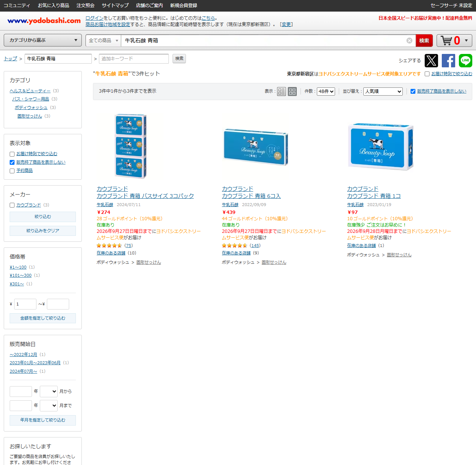Uncheck 販売終了商品を表示しない in sidebar
The height and width of the screenshot is (465, 476).
tap(12, 162)
